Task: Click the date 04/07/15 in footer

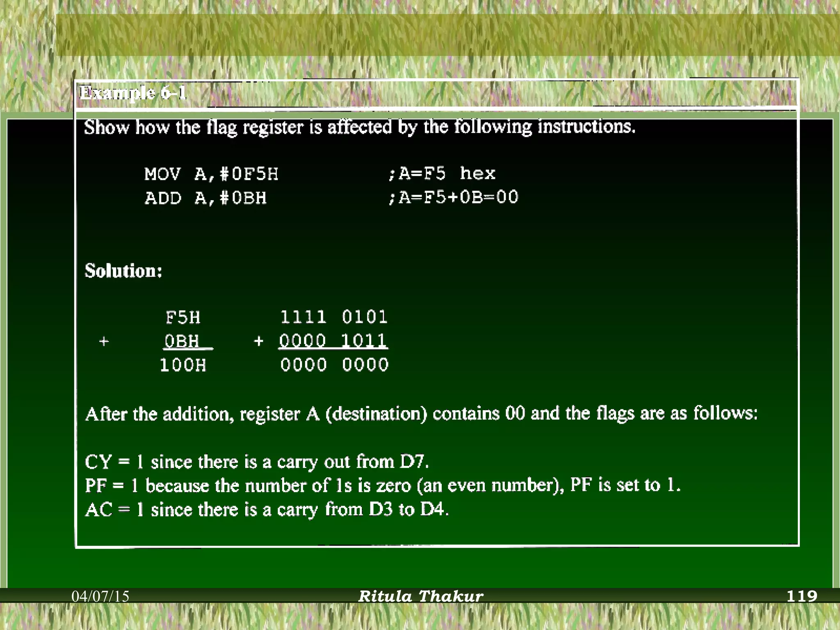Action: (x=100, y=596)
